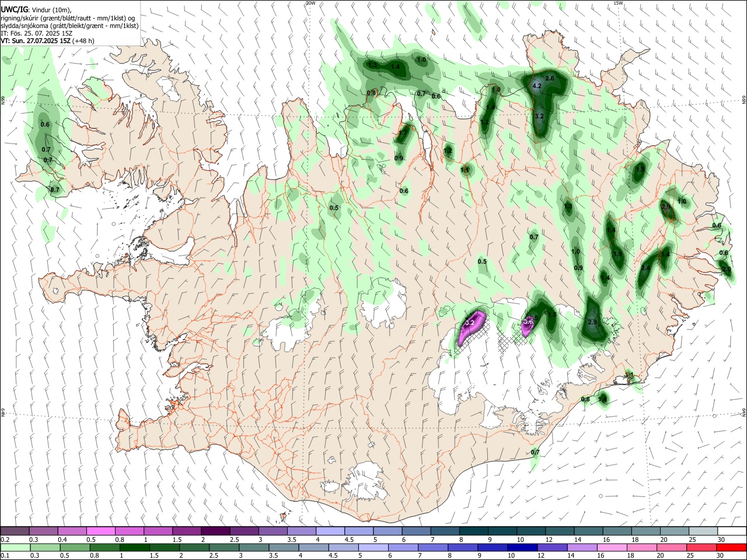Click the 1.8 precipitation value in the east
This screenshot has height=560, width=747.
click(640, 169)
